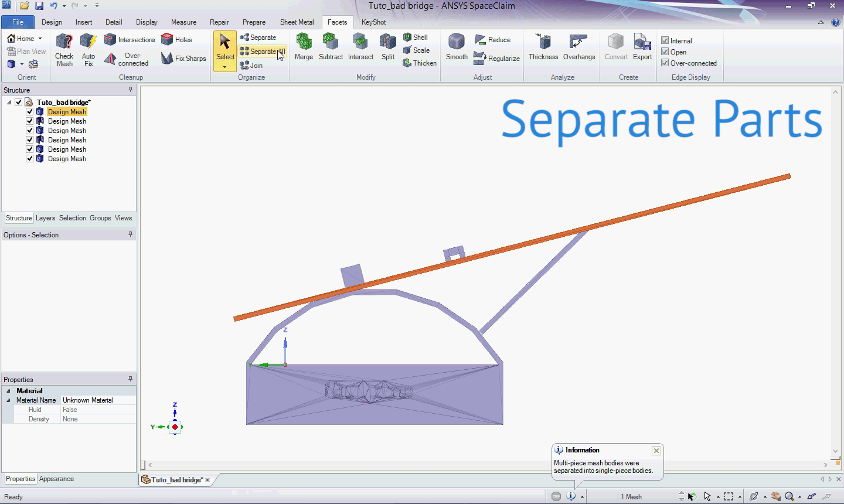Choose the Over-connected cleanup tool
This screenshot has height=504, width=844.
click(127, 59)
